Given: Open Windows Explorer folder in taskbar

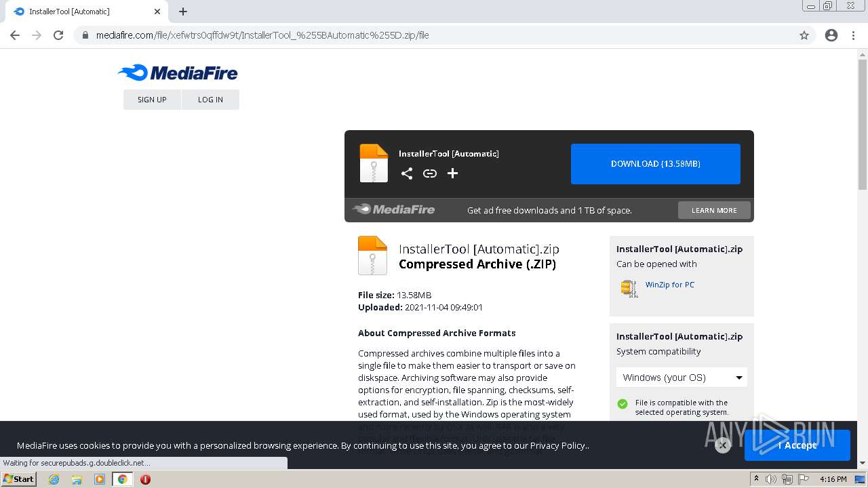Looking at the screenshot, I should coord(77,479).
